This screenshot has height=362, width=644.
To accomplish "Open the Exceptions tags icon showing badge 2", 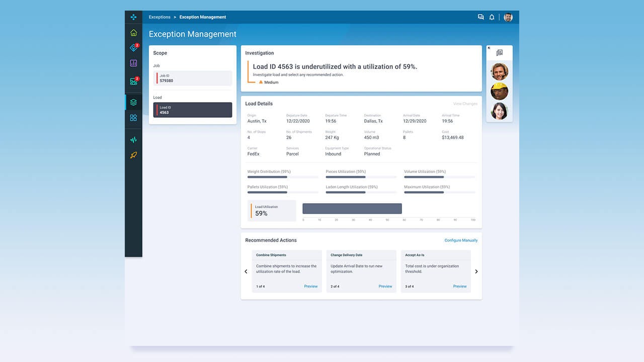I will coord(133,48).
